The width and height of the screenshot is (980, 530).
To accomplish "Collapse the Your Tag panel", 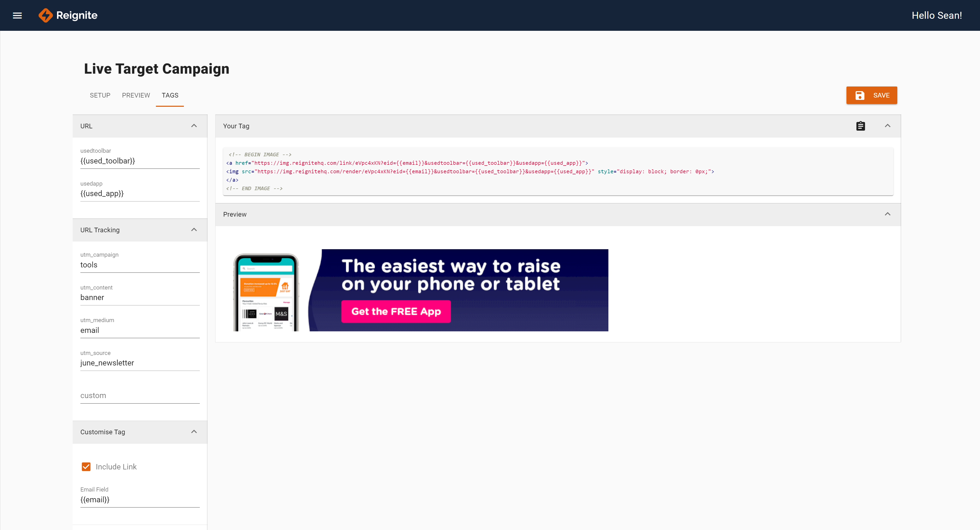I will pyautogui.click(x=887, y=126).
